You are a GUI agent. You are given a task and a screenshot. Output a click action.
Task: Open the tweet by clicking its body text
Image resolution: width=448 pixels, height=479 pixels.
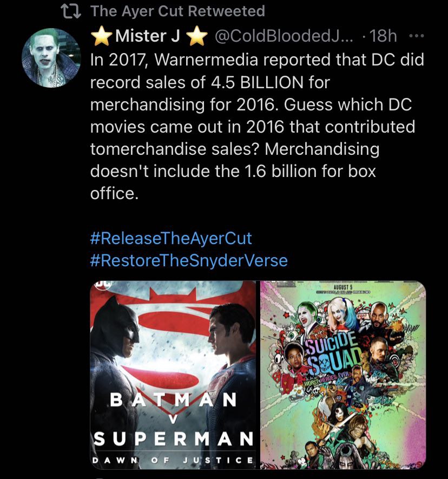[254, 127]
